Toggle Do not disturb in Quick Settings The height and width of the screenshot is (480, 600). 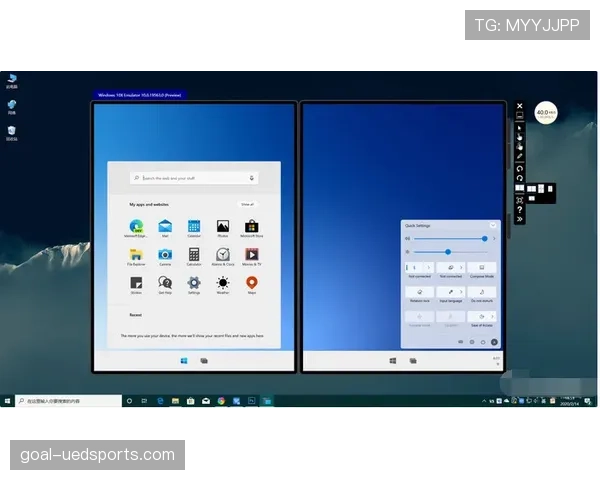click(x=482, y=292)
